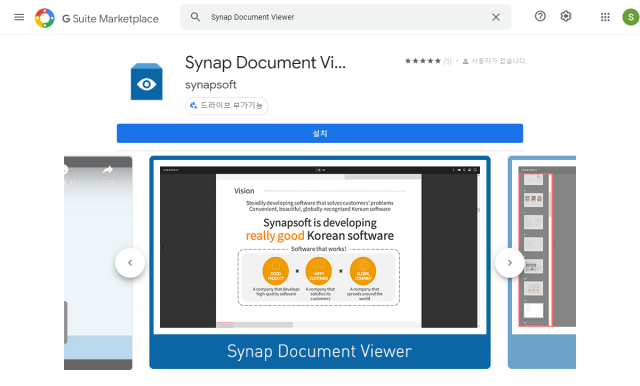Focus the Synap Document Viewer search box

(346, 17)
